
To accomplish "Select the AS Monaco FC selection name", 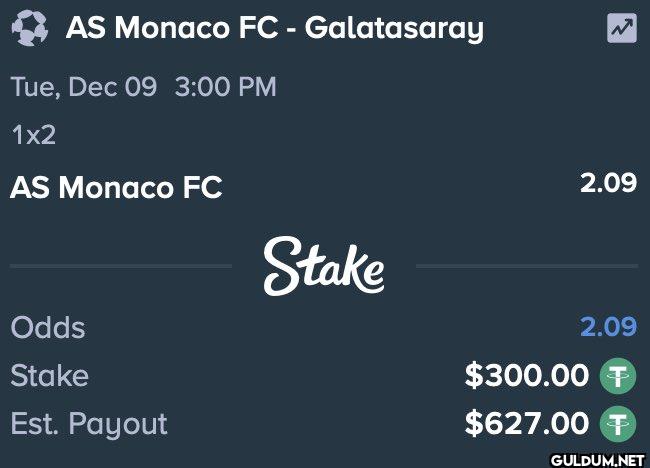I will pos(116,187).
